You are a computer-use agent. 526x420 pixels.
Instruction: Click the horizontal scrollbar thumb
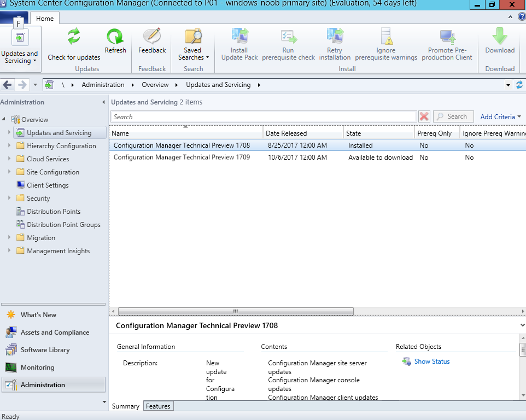click(236, 311)
